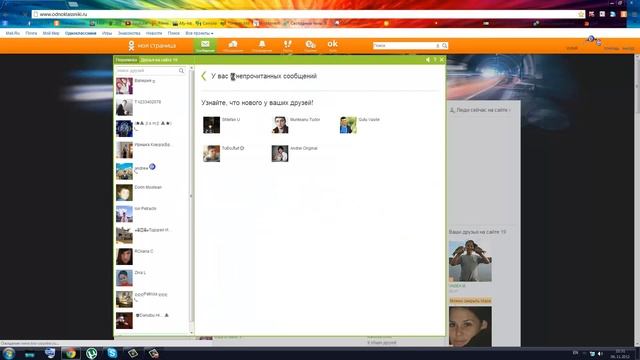Mute message sounds with the speaker icon
Screen dimensions: 640x360
click(428, 60)
